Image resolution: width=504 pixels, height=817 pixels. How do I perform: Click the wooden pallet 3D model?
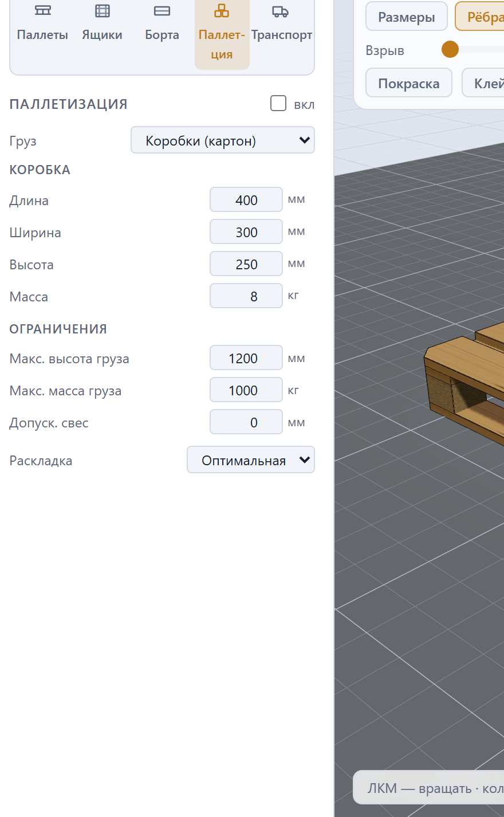(465, 381)
